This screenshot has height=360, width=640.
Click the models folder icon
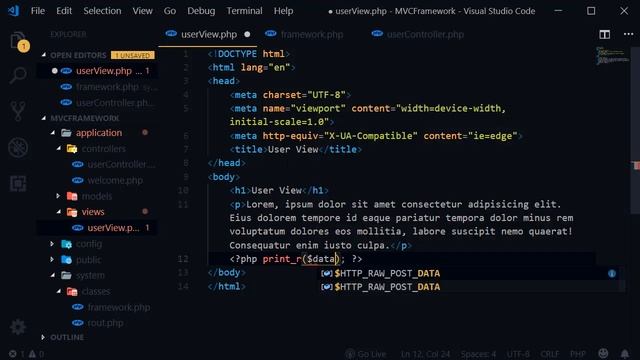click(x=72, y=196)
